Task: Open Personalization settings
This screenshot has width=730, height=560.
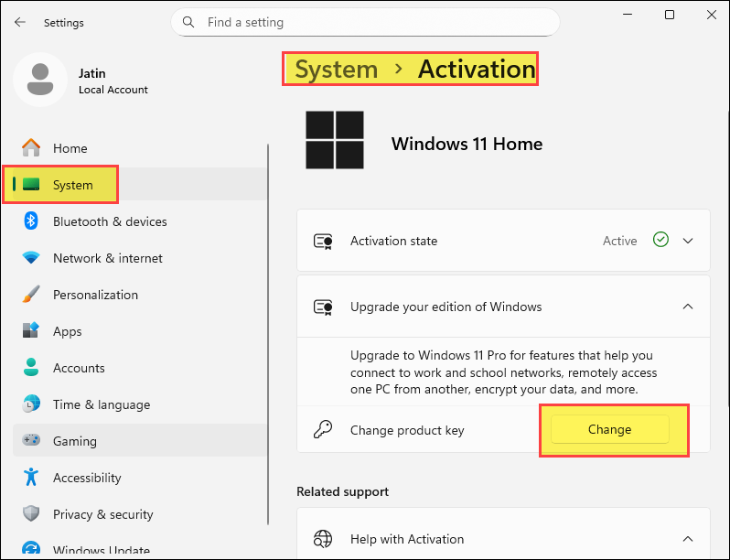Action: [x=140, y=295]
